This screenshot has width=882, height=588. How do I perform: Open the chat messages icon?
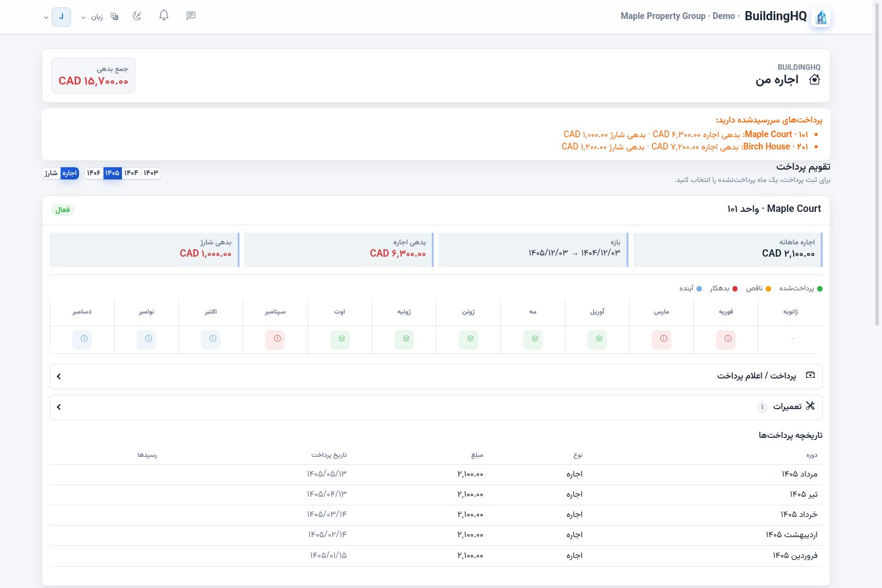[x=190, y=16]
